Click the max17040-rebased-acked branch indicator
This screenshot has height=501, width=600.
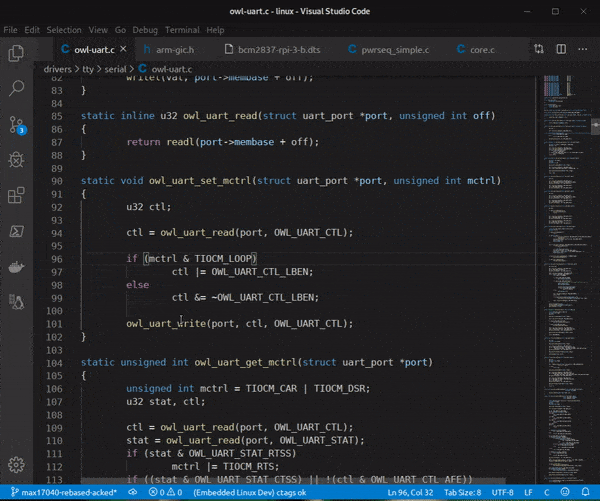pyautogui.click(x=64, y=492)
